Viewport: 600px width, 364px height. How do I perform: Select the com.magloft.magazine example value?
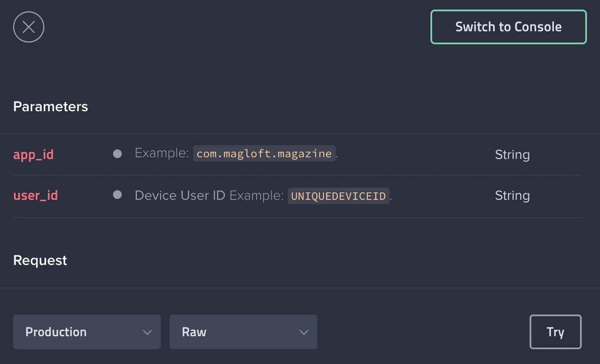coord(264,153)
